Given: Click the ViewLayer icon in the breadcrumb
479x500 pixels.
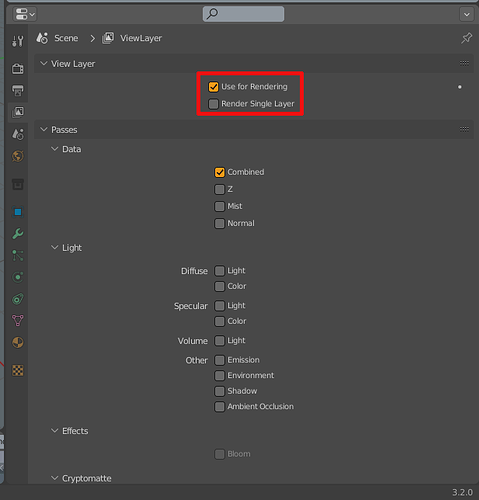Looking at the screenshot, I should [108, 38].
